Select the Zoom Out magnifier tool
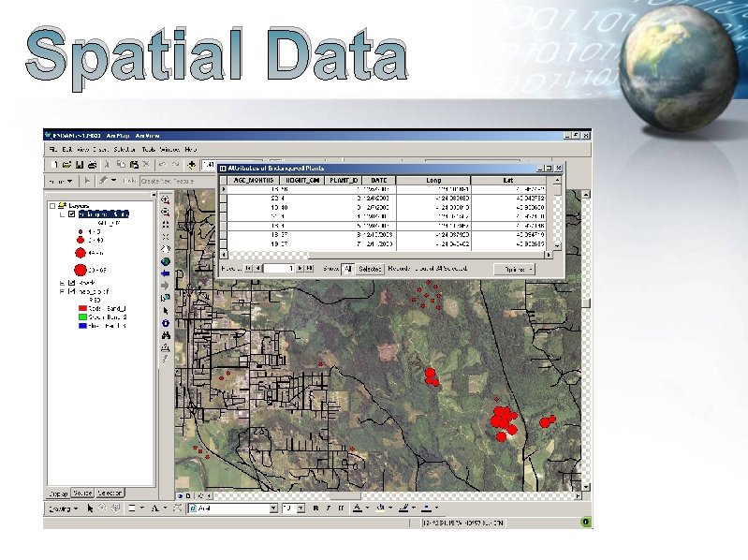The image size is (748, 560). pos(166,212)
